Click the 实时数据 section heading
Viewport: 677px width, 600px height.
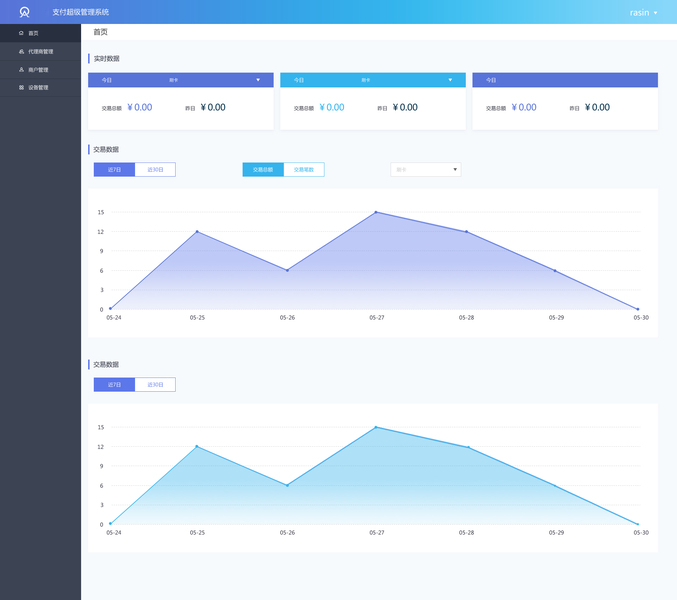pyautogui.click(x=107, y=59)
